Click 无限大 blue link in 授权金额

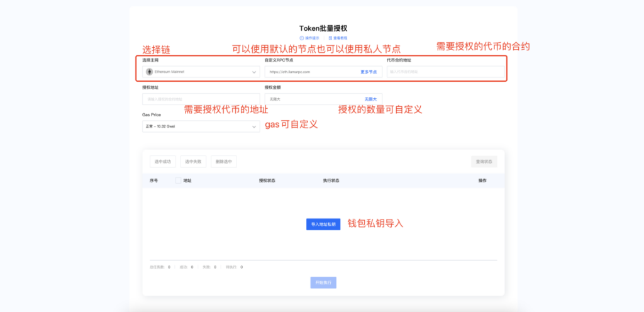point(370,99)
